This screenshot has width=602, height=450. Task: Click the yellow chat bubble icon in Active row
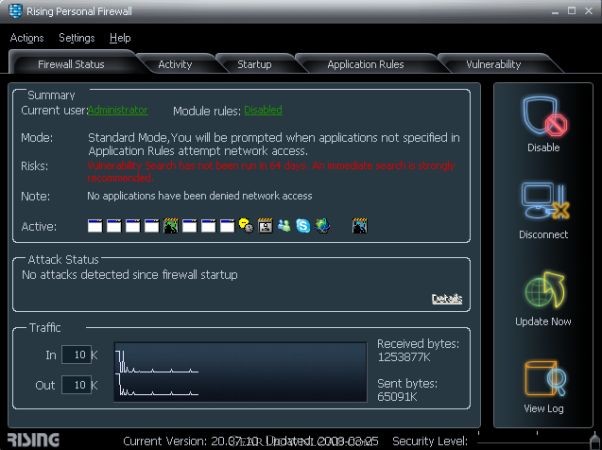(246, 225)
